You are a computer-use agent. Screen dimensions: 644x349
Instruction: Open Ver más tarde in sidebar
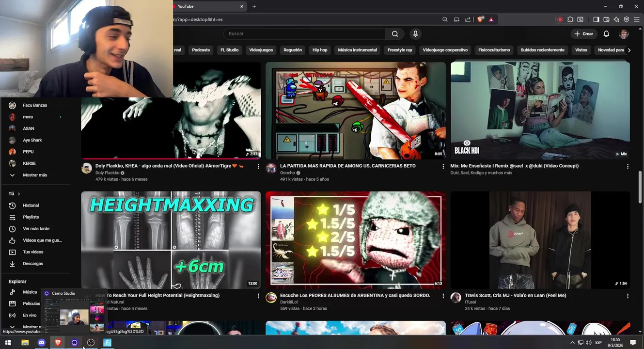36,229
